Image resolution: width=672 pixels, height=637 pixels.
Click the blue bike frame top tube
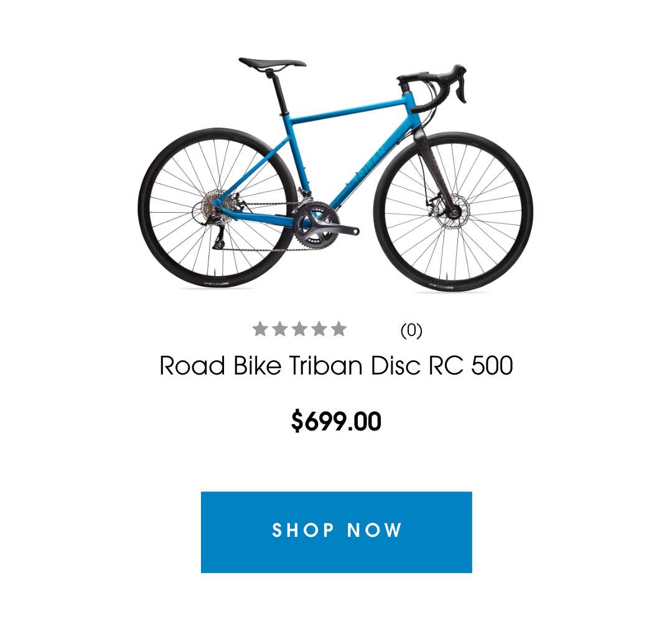pos(347,109)
